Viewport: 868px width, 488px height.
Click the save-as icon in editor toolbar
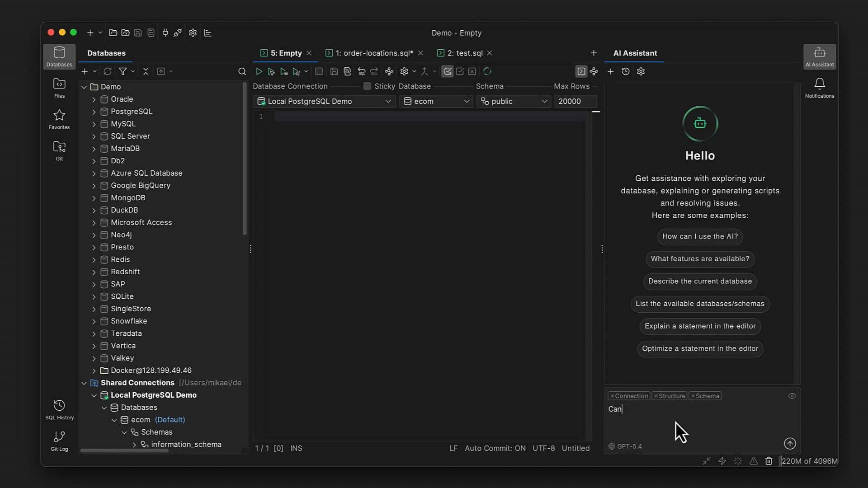click(x=347, y=71)
